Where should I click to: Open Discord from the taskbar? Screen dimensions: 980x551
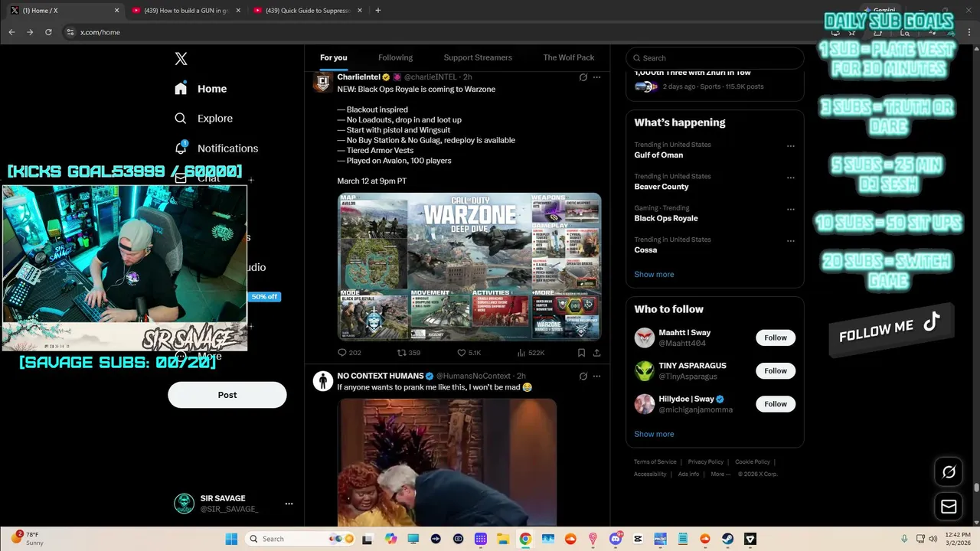click(616, 539)
